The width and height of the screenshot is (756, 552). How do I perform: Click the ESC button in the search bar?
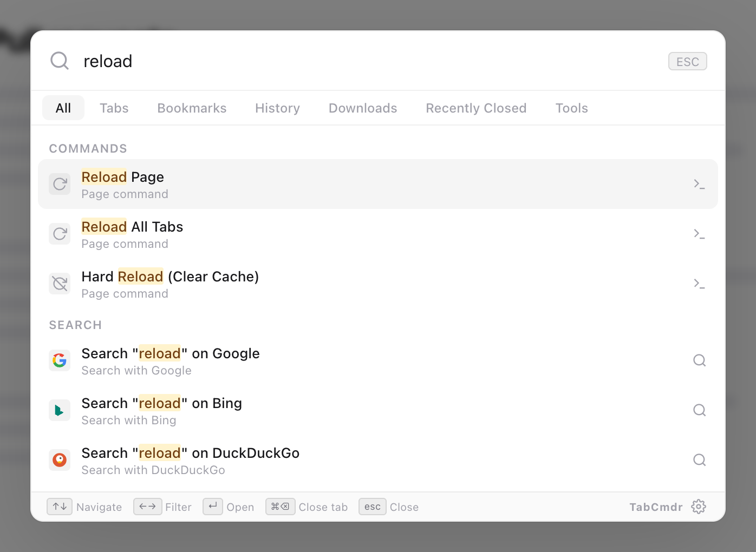[688, 61]
